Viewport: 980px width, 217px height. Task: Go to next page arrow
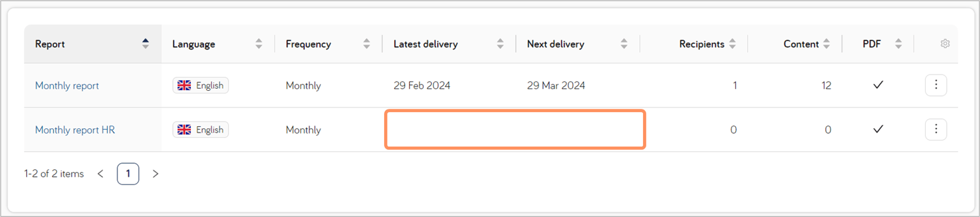[x=155, y=173]
